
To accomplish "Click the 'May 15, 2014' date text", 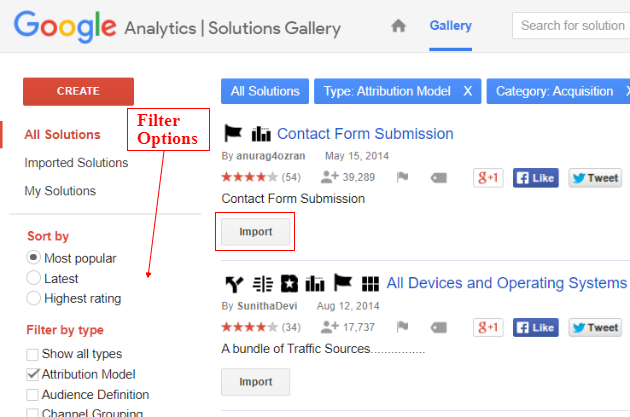I will tap(357, 156).
